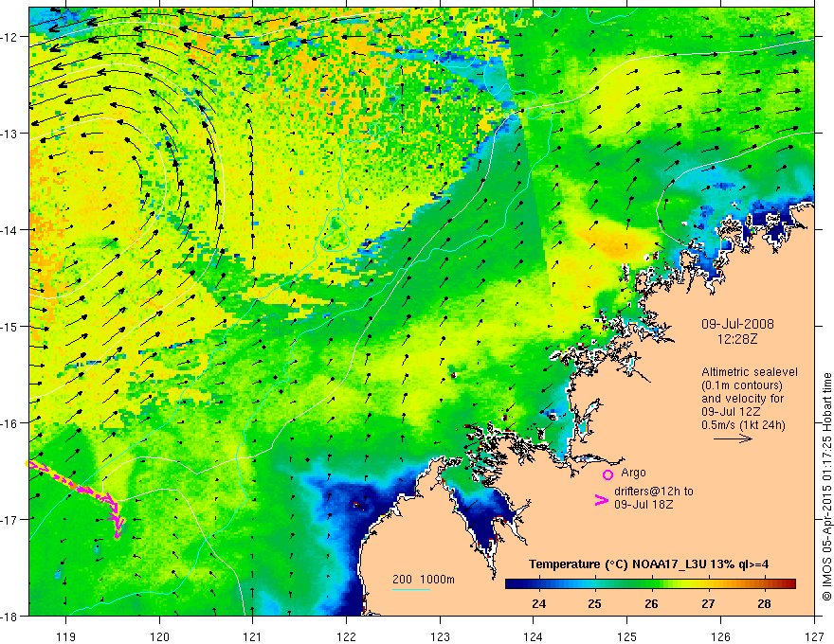Click the cyan bathymetry legend line under 200 1000m

click(x=411, y=589)
